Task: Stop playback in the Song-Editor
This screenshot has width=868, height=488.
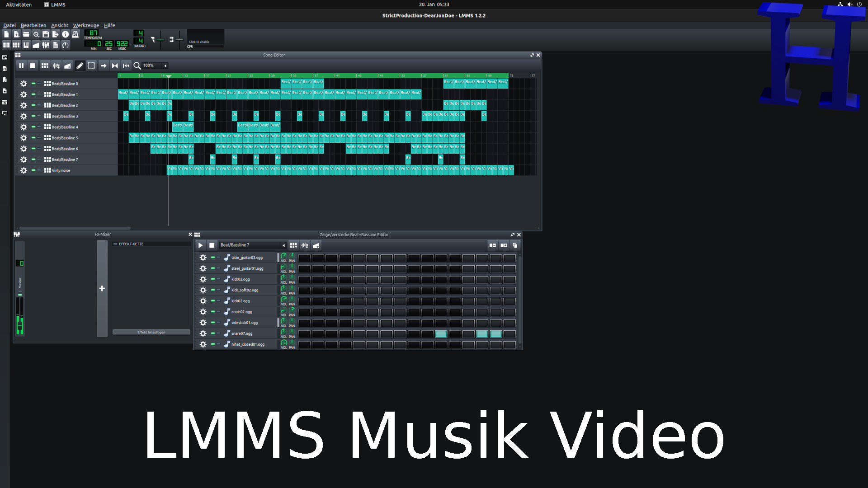Action: (33, 66)
